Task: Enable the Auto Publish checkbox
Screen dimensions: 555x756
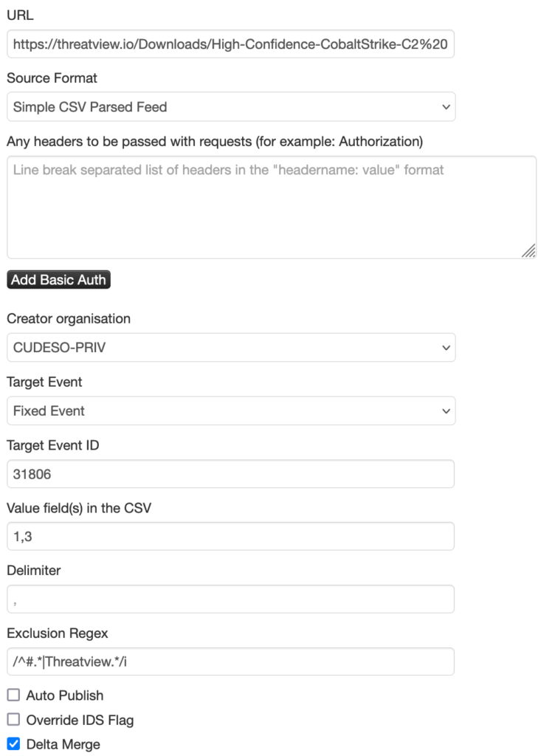Action: (13, 695)
